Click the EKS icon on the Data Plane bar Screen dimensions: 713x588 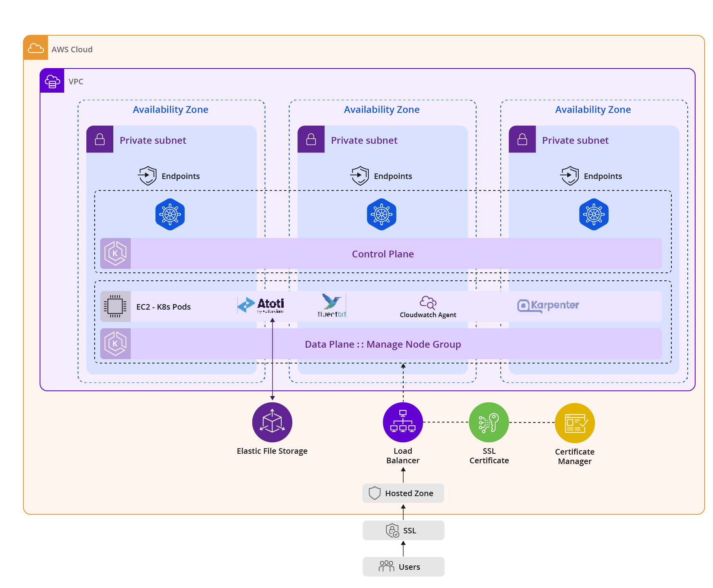click(x=115, y=344)
